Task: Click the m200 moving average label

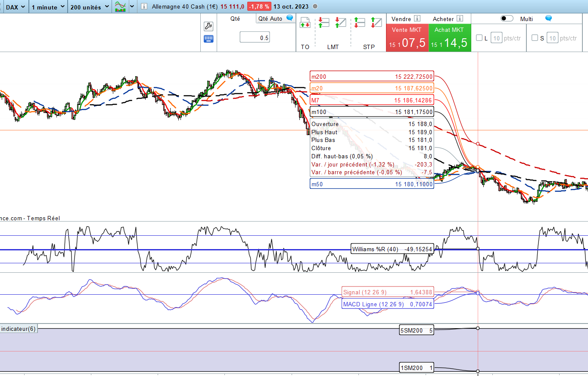Action: tap(372, 77)
